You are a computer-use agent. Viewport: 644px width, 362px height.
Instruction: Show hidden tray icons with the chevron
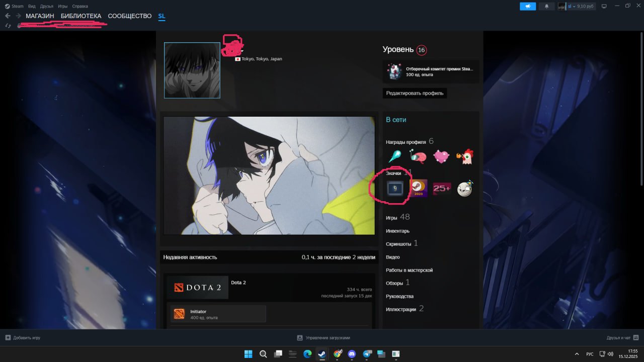pyautogui.click(x=577, y=354)
